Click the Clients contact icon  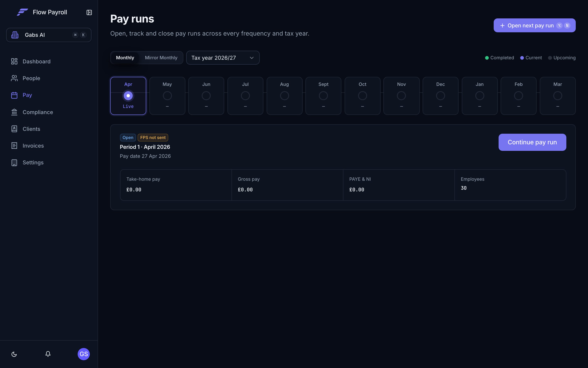tap(14, 129)
